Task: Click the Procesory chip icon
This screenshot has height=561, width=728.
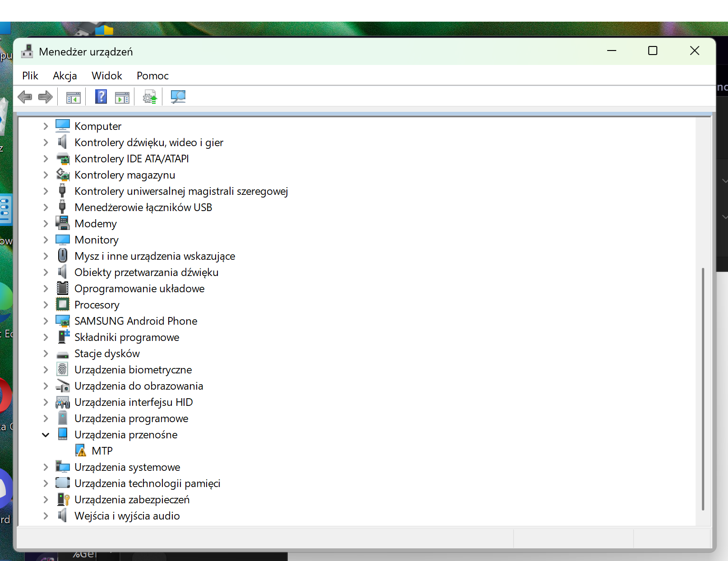Action: [x=63, y=304]
